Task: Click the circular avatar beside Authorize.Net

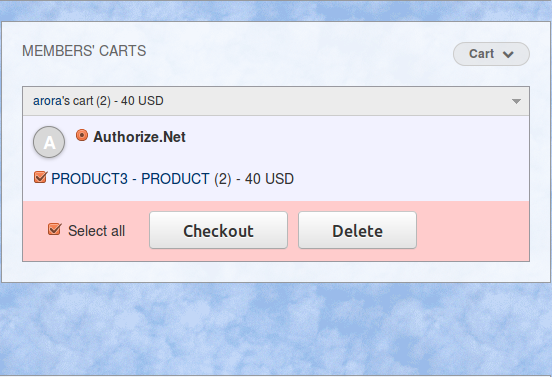Action: [x=49, y=142]
